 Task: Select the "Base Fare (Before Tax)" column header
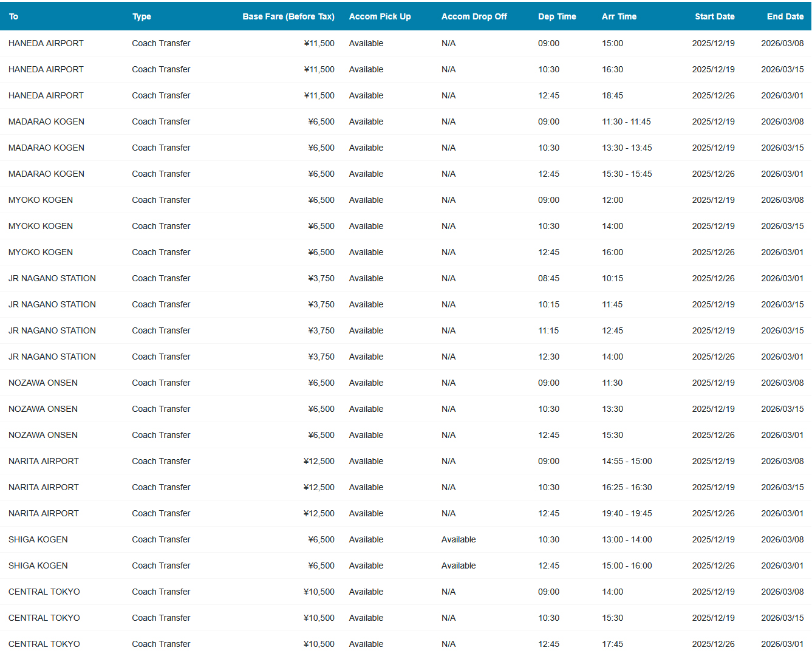(288, 16)
